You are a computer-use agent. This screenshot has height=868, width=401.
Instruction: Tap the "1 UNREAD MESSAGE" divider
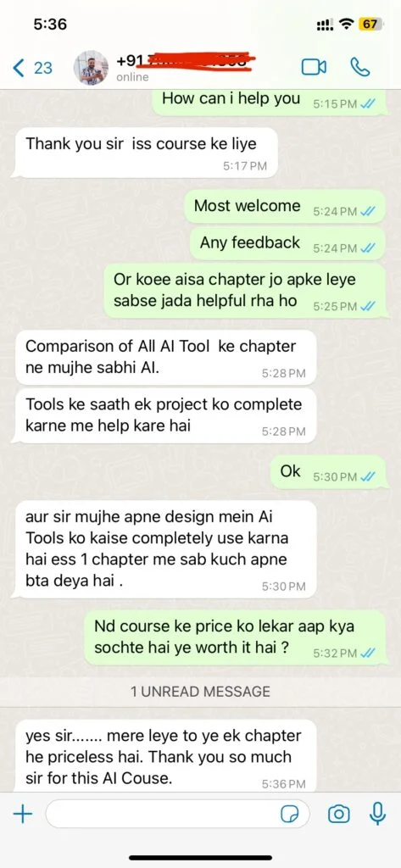[x=200, y=692]
